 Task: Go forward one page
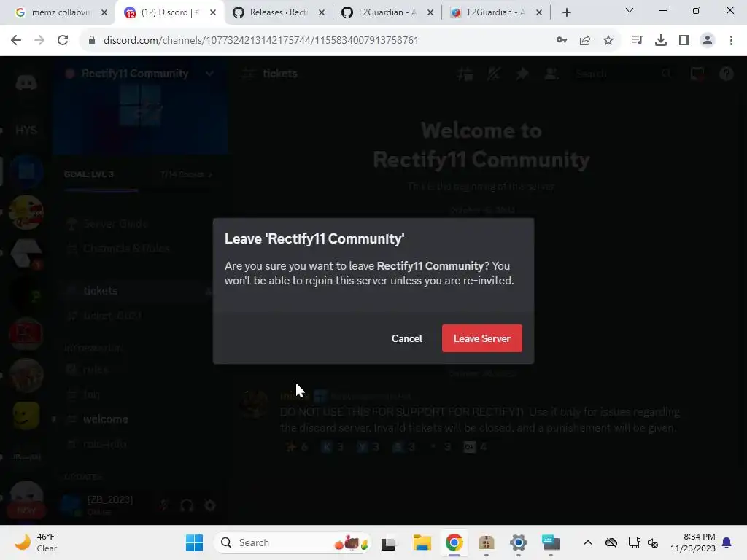pyautogui.click(x=39, y=40)
